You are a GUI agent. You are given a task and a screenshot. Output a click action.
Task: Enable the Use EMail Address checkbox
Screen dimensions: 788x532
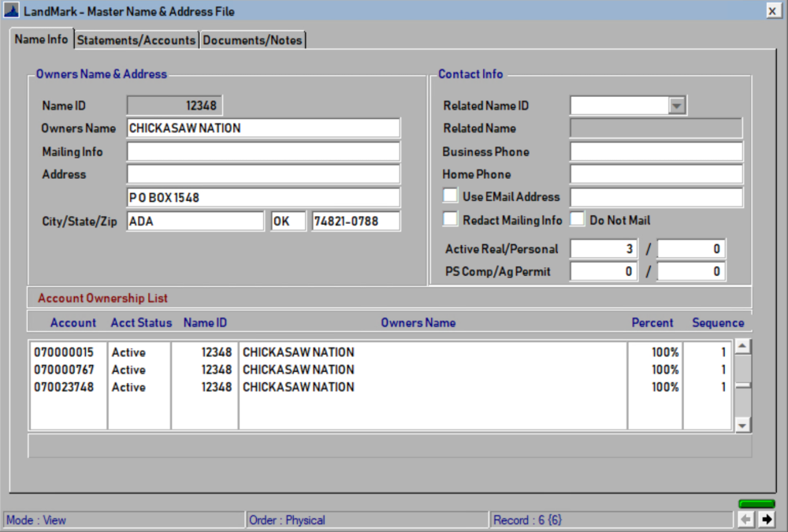tap(450, 195)
